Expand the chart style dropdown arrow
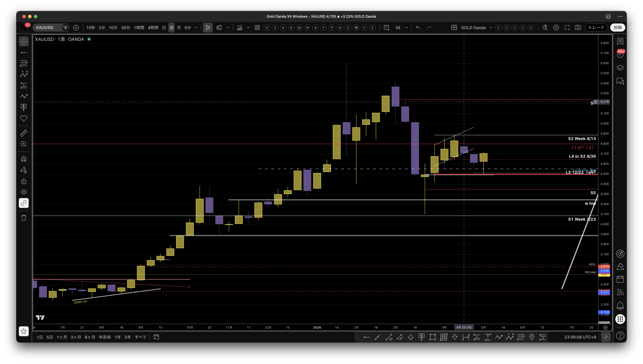This screenshot has height=364, width=643. coord(228,28)
